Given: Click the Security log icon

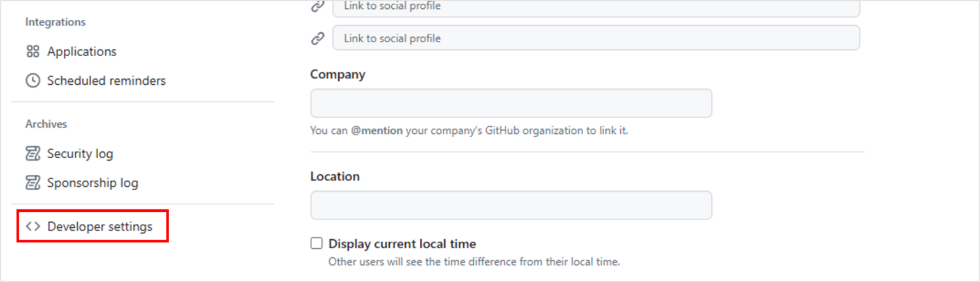Looking at the screenshot, I should point(33,153).
